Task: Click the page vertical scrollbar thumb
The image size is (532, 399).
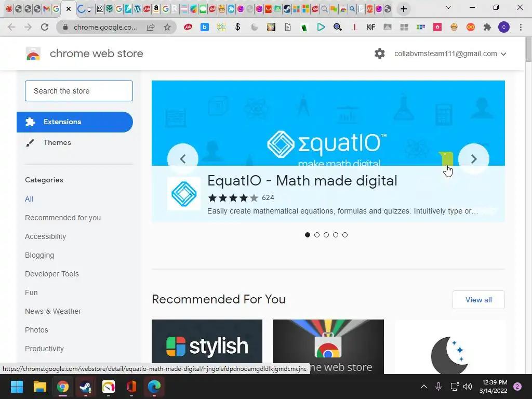Action: tap(528, 49)
